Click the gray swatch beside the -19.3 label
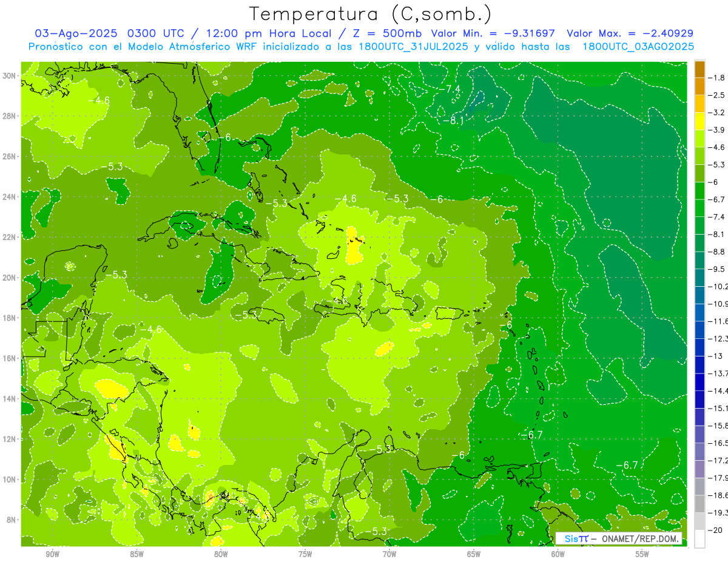 [699, 504]
